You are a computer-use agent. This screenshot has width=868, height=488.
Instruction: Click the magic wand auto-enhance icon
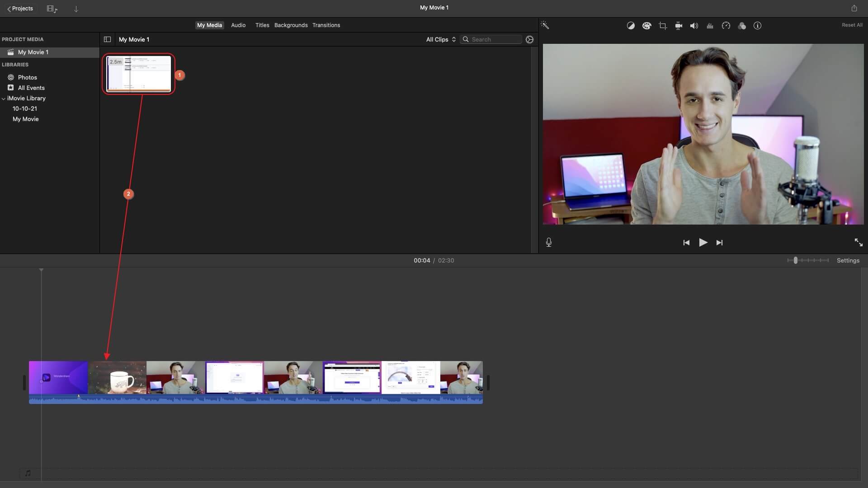(x=545, y=25)
